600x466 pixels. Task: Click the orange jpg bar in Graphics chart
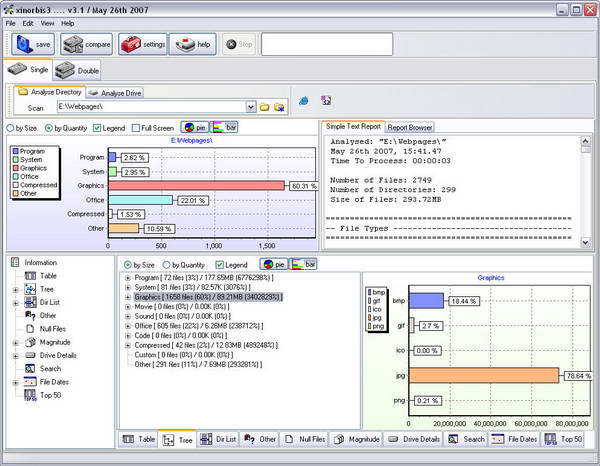[484, 375]
